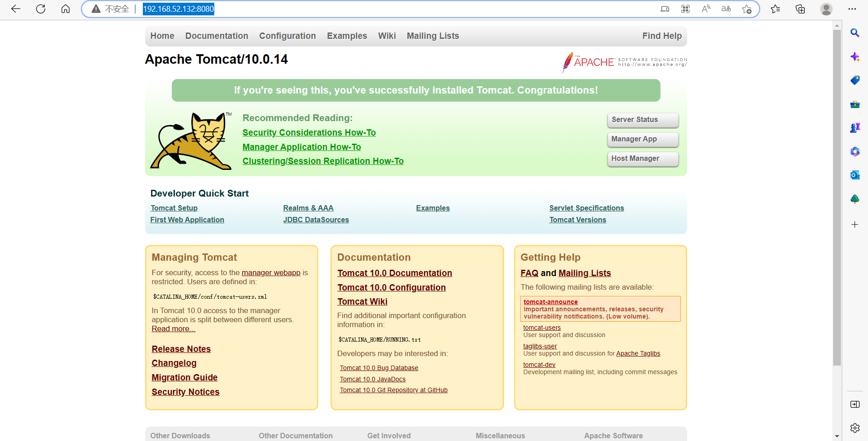
Task: Open Tomcat Versions link
Action: 578,220
